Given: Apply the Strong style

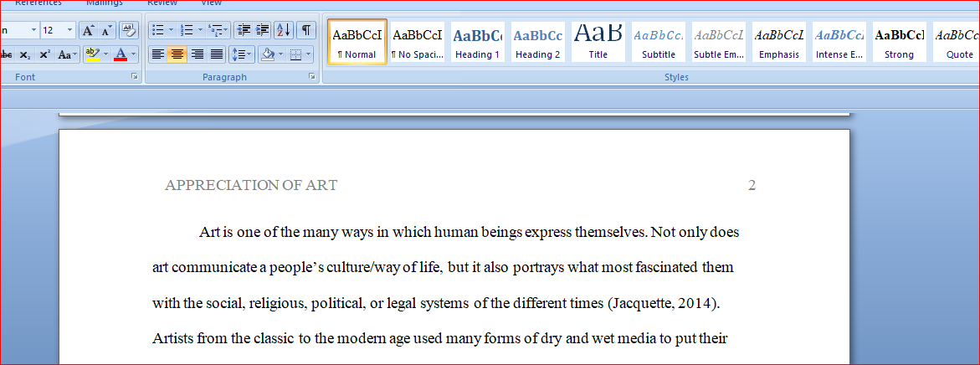Looking at the screenshot, I should click(x=900, y=41).
